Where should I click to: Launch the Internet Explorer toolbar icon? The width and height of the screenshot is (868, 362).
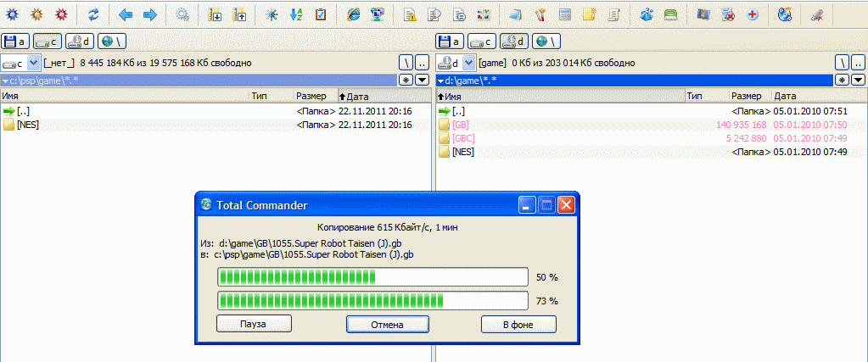click(x=353, y=14)
